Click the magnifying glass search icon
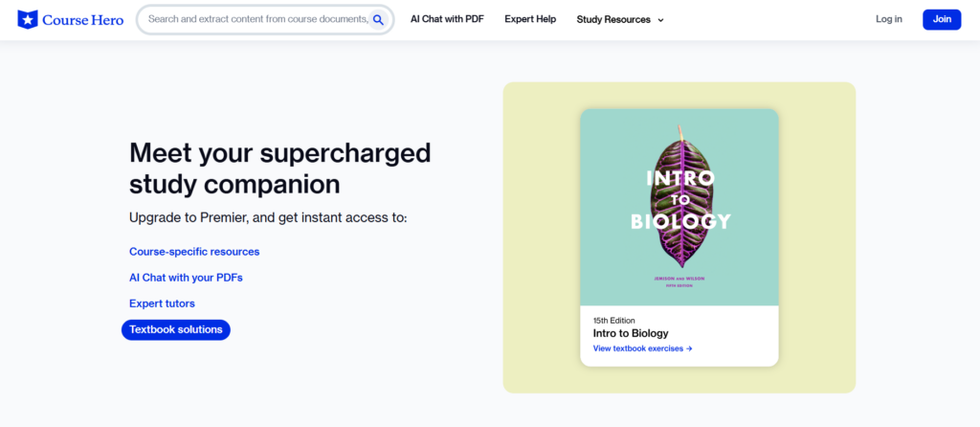 pos(378,19)
